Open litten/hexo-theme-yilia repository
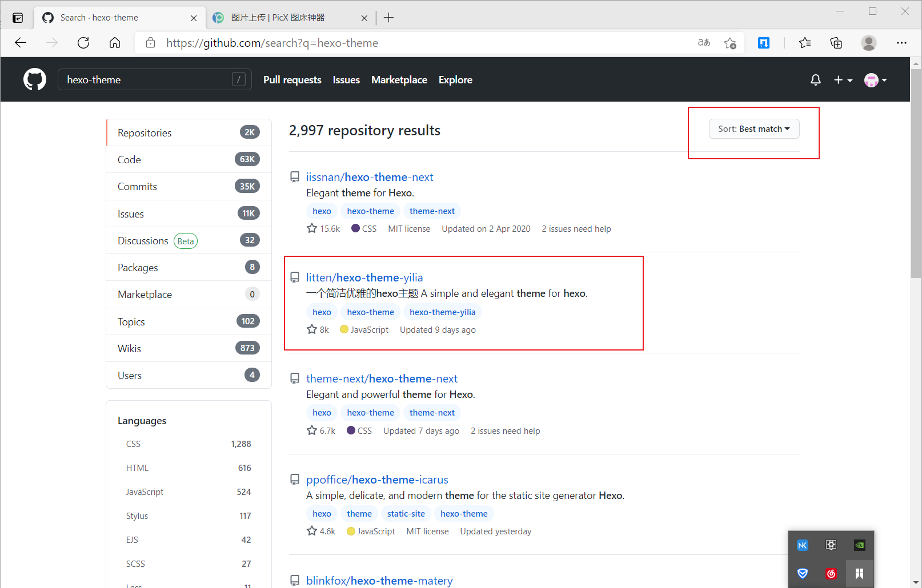 click(x=364, y=277)
